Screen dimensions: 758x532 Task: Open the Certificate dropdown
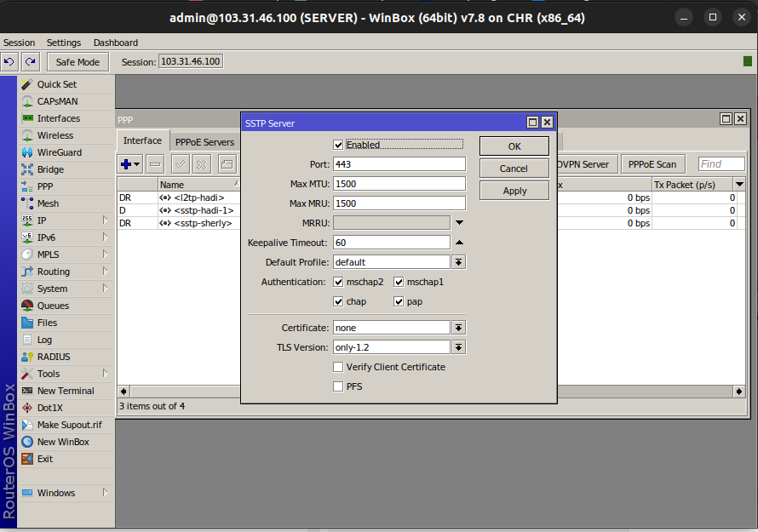(459, 328)
